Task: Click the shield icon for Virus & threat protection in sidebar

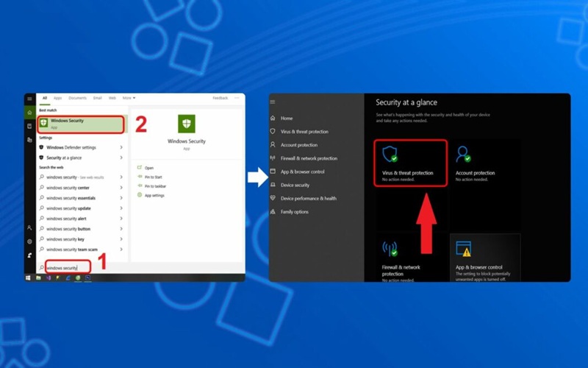Action: point(273,132)
